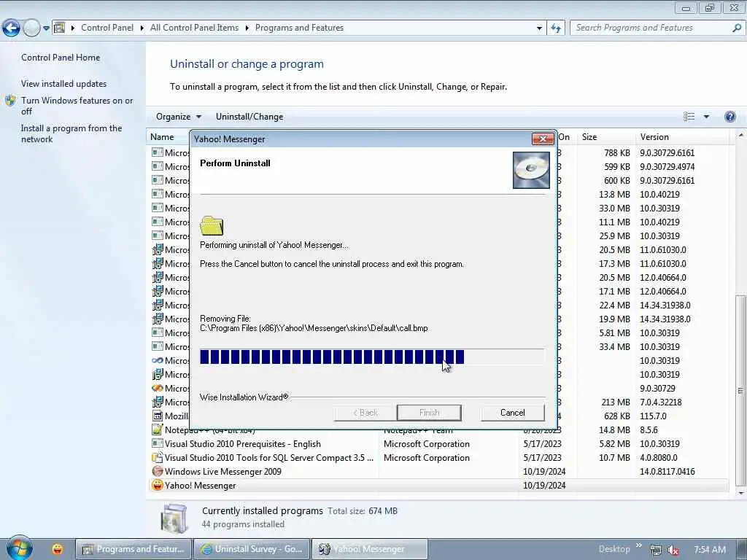Click the Search Programs and Features field
Screen dimensions: 747x560
point(651,28)
